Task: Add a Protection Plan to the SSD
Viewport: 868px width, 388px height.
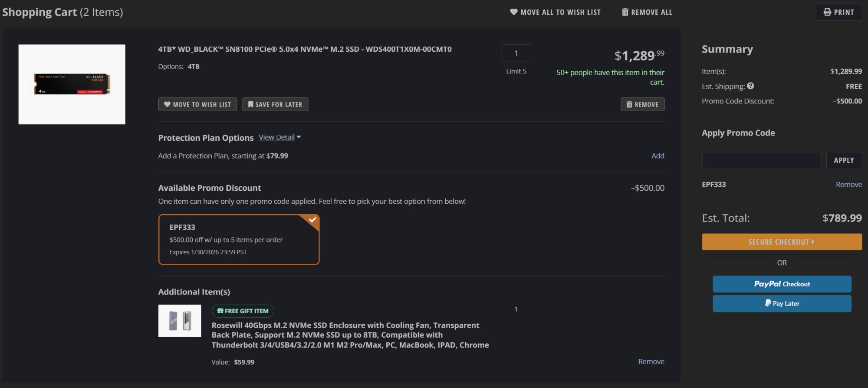Action: (658, 156)
